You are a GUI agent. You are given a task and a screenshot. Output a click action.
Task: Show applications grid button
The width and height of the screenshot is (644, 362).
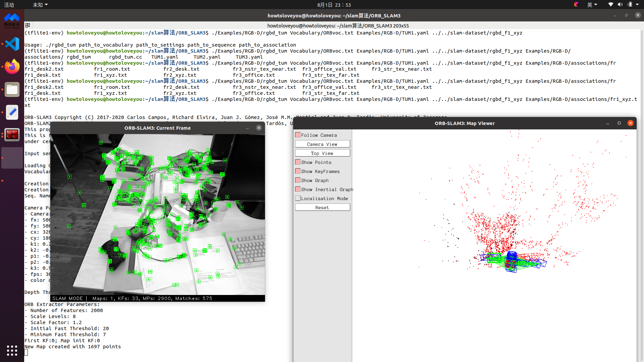12,351
